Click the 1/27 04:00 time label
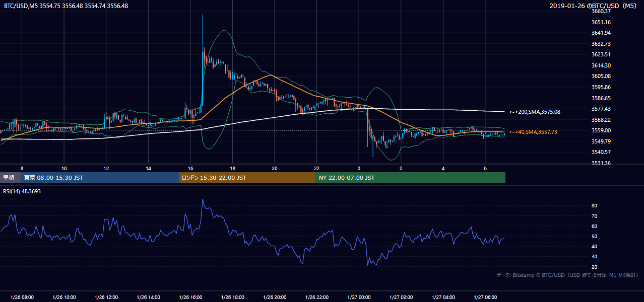644x302 pixels. (442, 297)
